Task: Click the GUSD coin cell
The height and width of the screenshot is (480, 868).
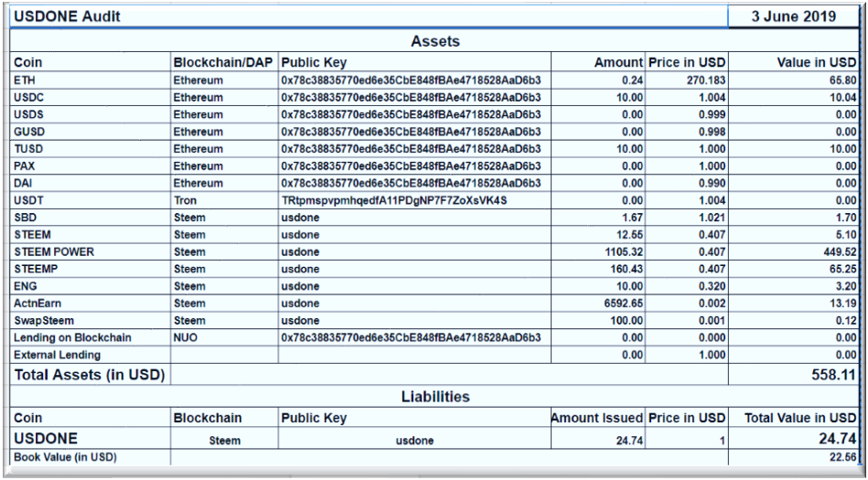Action: click(x=91, y=132)
